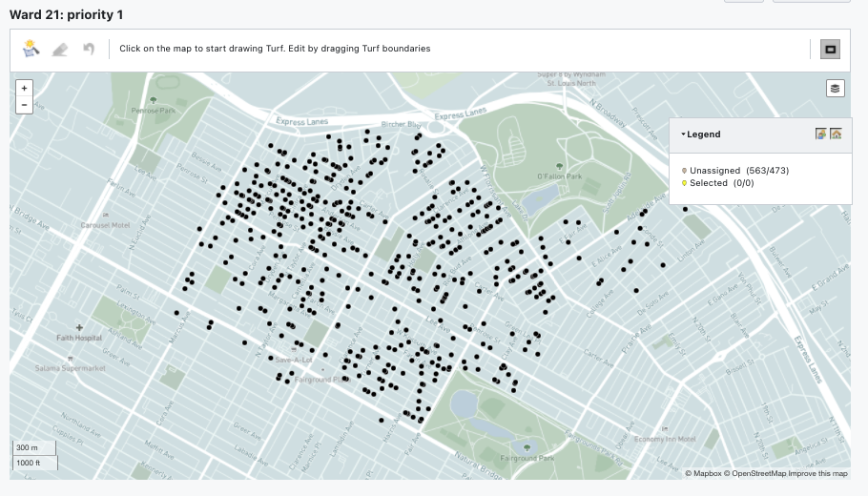Select the Selected legend entry
The image size is (868, 496).
pyautogui.click(x=721, y=183)
